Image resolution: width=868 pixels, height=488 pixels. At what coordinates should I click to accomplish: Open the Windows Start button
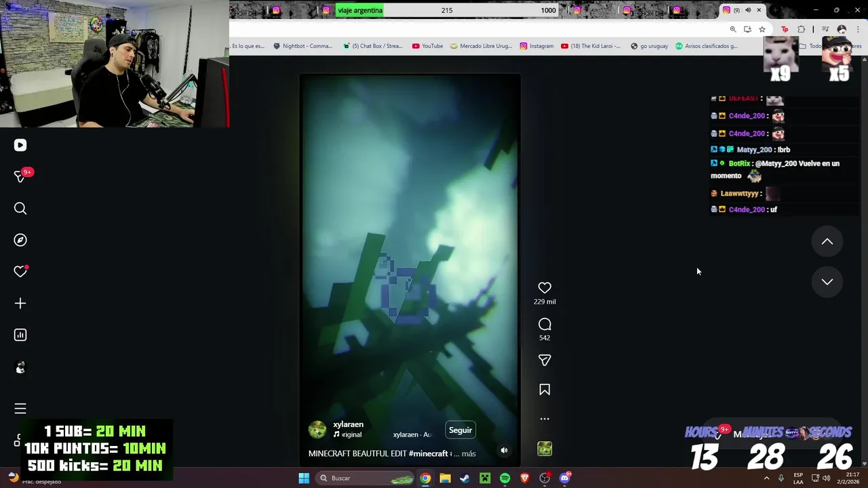coord(304,478)
